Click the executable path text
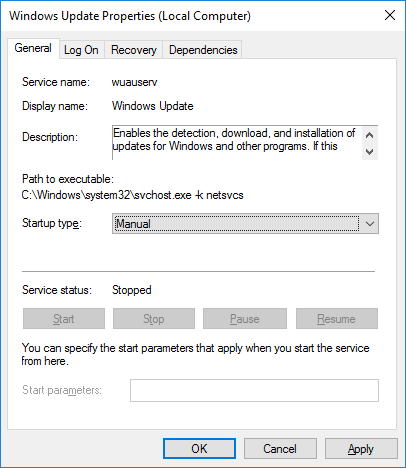 click(133, 195)
